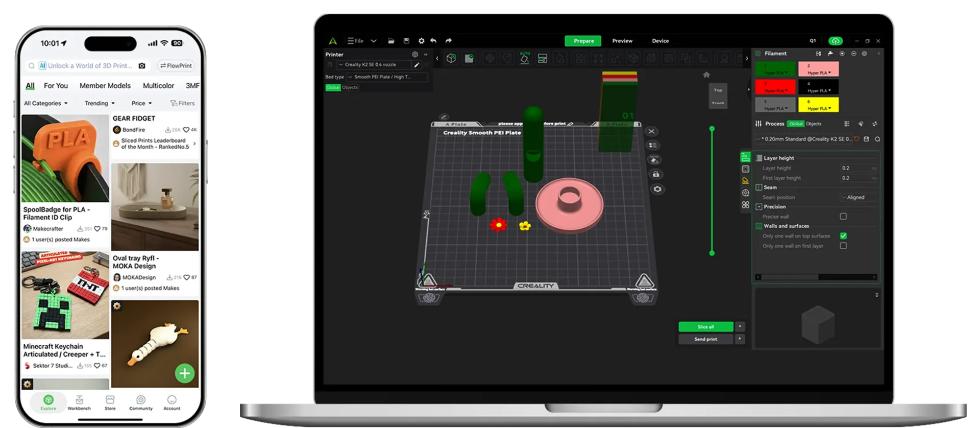Open the Seam position Aligned dropdown
This screenshot has height=428, width=980.
coord(859,197)
